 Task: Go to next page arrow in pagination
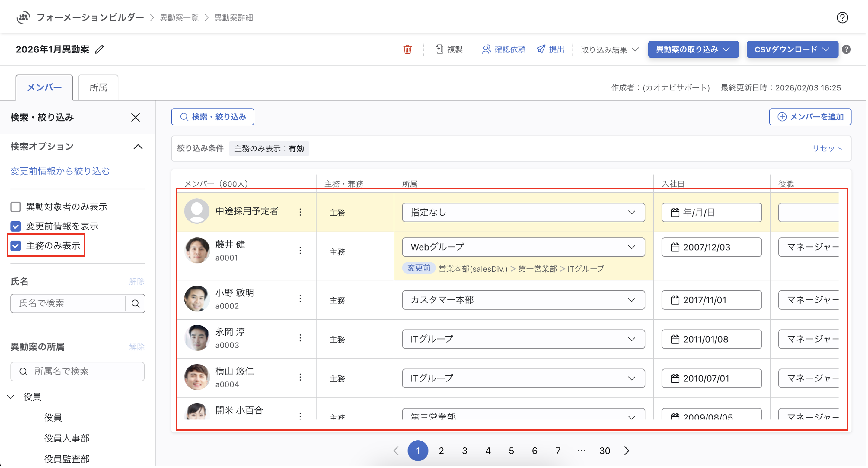[x=626, y=451]
